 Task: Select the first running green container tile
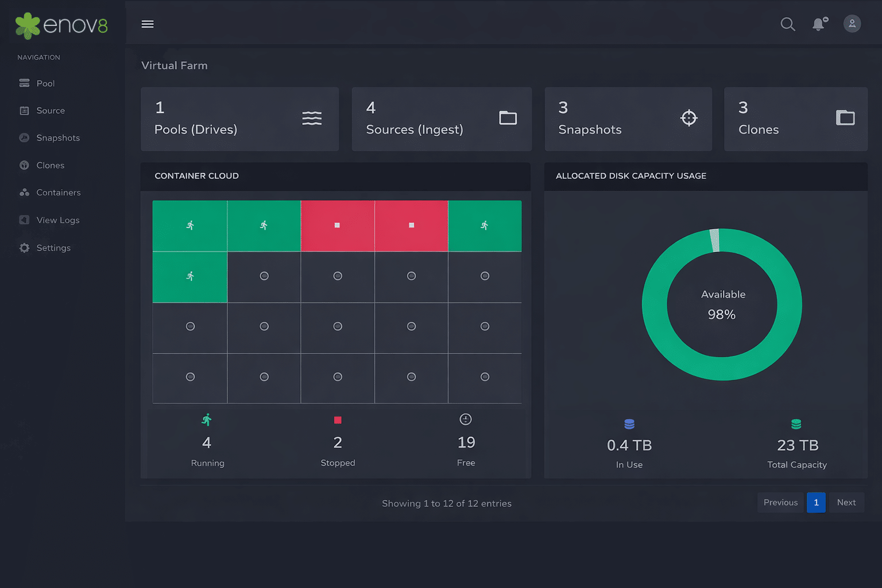click(190, 226)
